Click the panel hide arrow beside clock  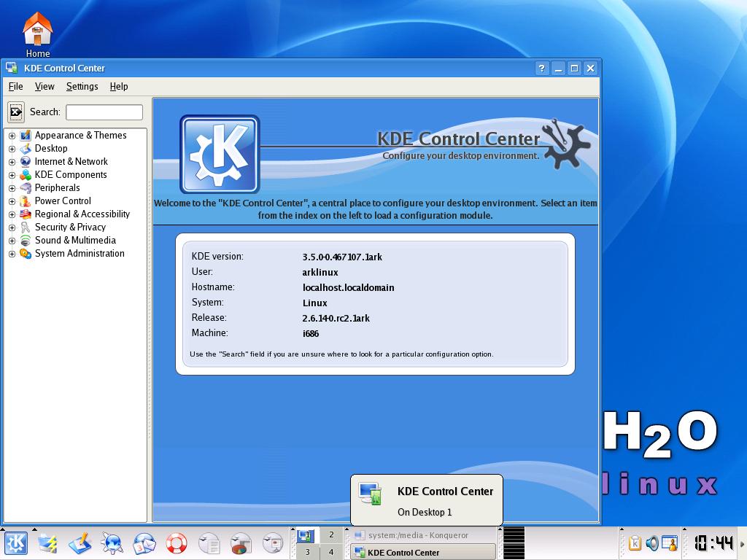click(x=742, y=542)
